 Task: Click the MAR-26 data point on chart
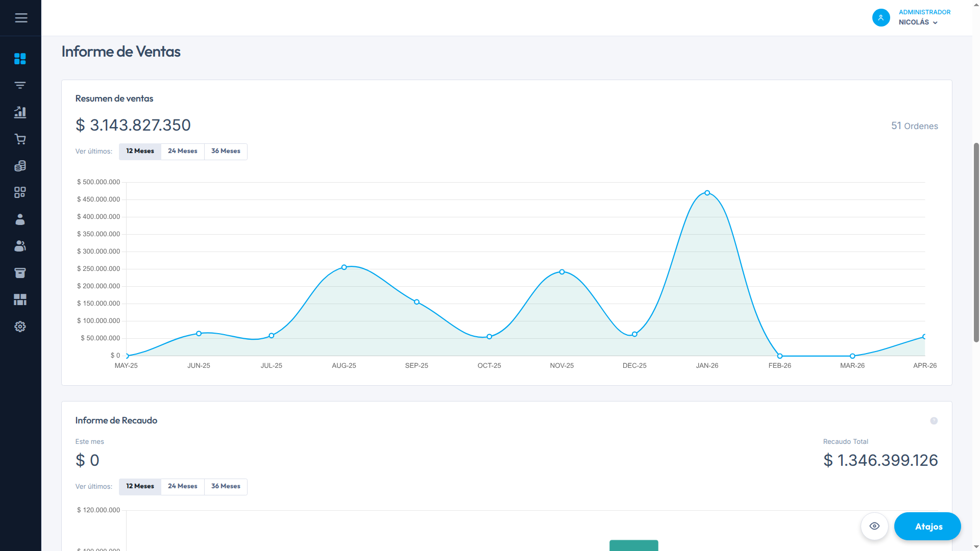(852, 356)
